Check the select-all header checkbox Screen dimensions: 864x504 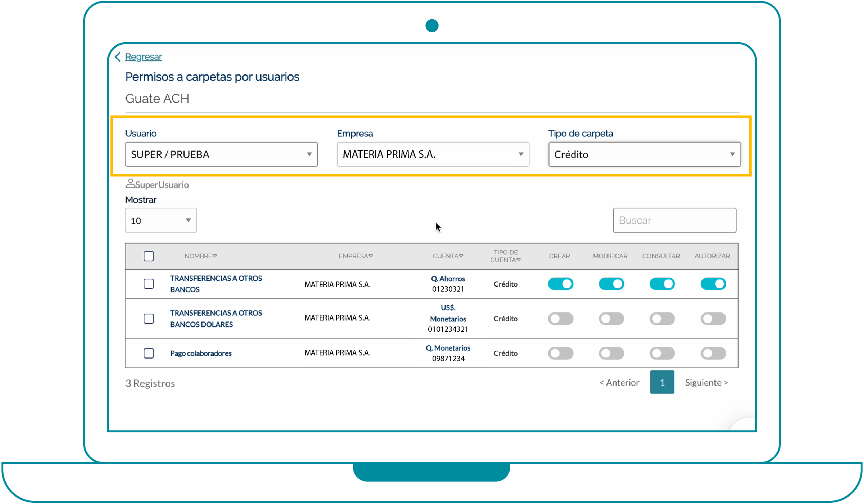pyautogui.click(x=149, y=256)
